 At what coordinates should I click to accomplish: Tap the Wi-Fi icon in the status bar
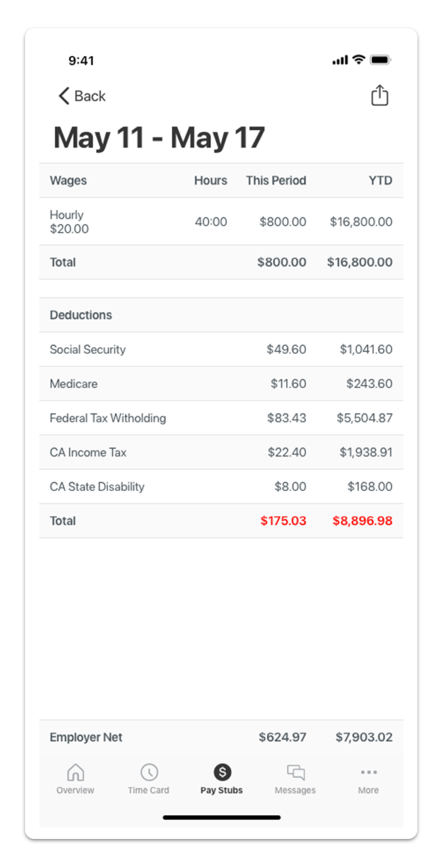[358, 60]
